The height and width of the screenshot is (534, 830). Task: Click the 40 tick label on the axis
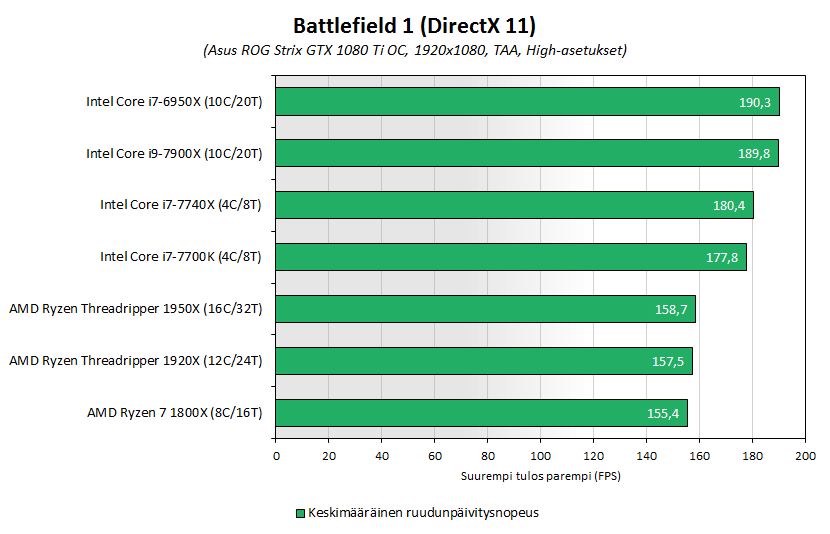coord(382,456)
